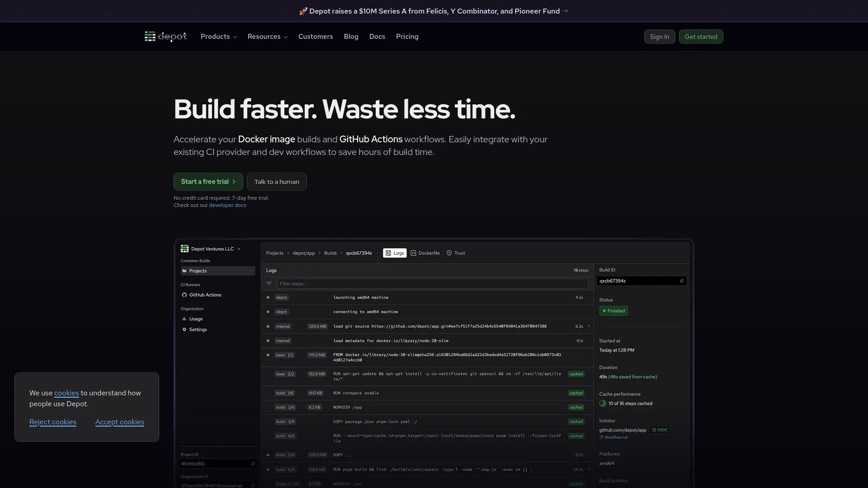This screenshot has width=868, height=488.
Task: Click the Trust shield icon
Action: (x=449, y=253)
